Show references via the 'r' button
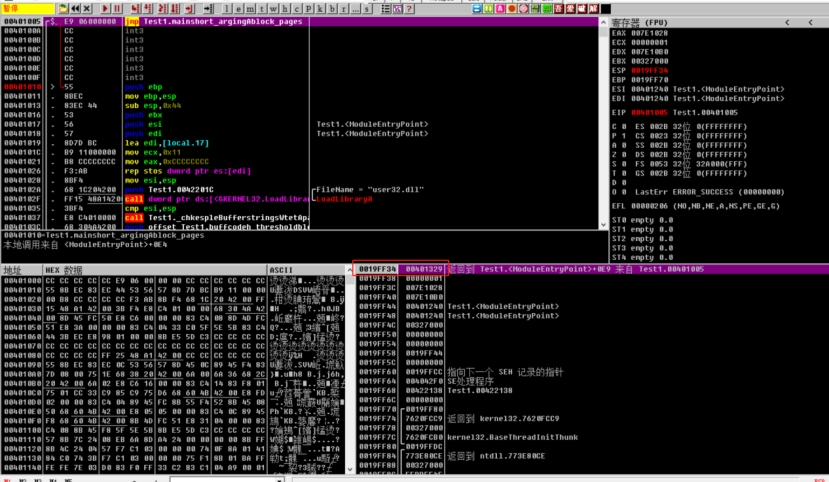 [x=344, y=9]
